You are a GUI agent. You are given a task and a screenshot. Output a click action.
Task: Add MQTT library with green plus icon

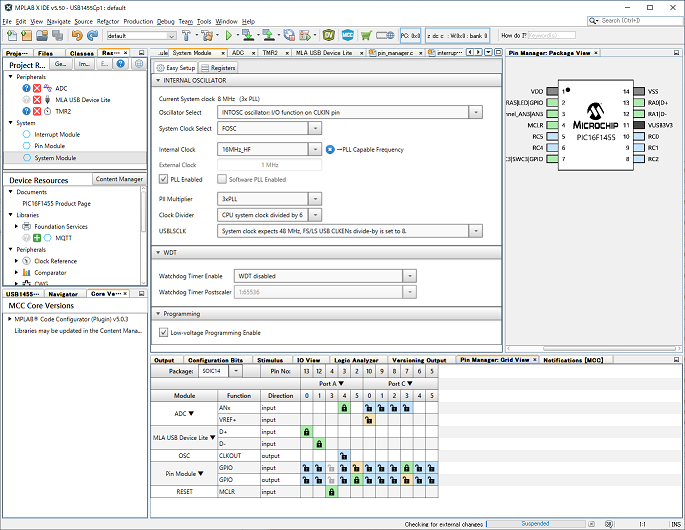(x=37, y=238)
